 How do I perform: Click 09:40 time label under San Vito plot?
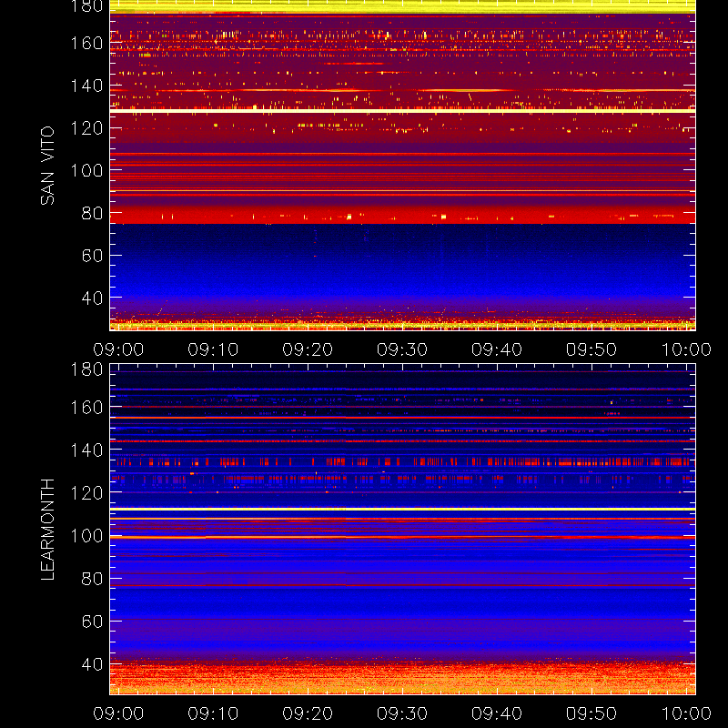coord(497,349)
